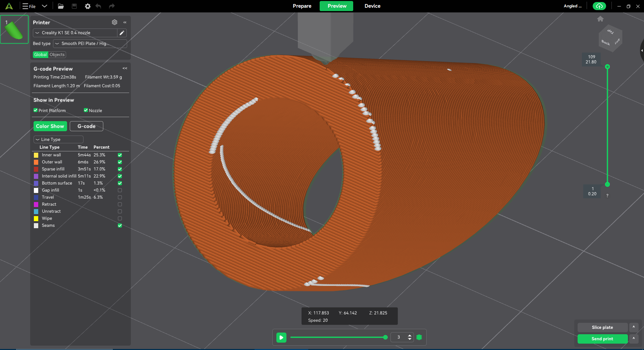Viewport: 644px width, 350px height.
Task: Open the Creality K1 SE printer dropdown
Action: click(75, 33)
